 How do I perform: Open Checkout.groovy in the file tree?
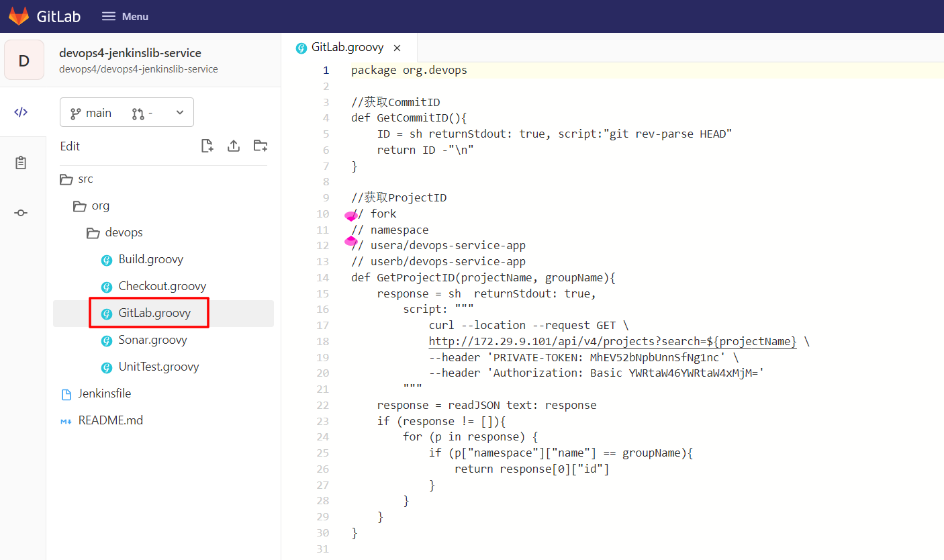tap(163, 287)
